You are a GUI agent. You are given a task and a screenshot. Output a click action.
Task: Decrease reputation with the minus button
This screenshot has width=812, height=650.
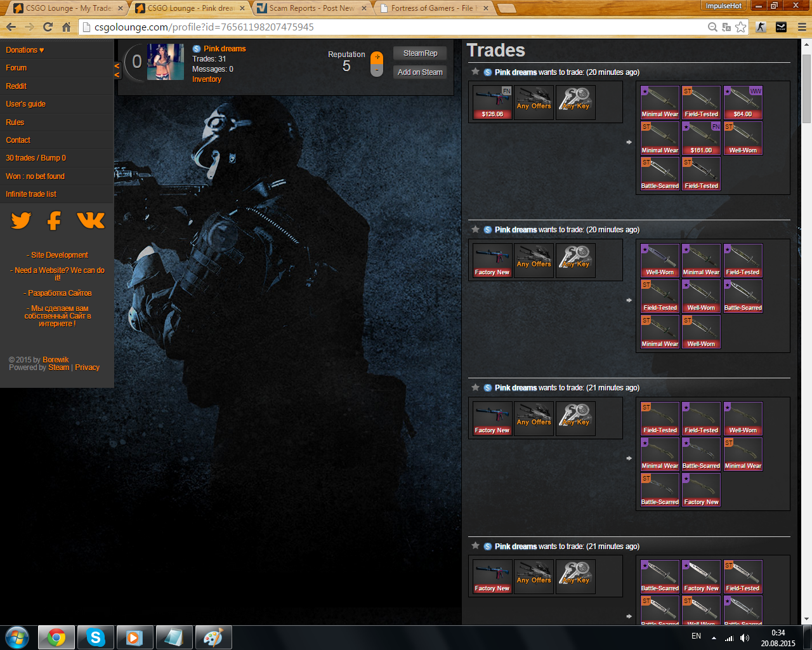point(377,70)
